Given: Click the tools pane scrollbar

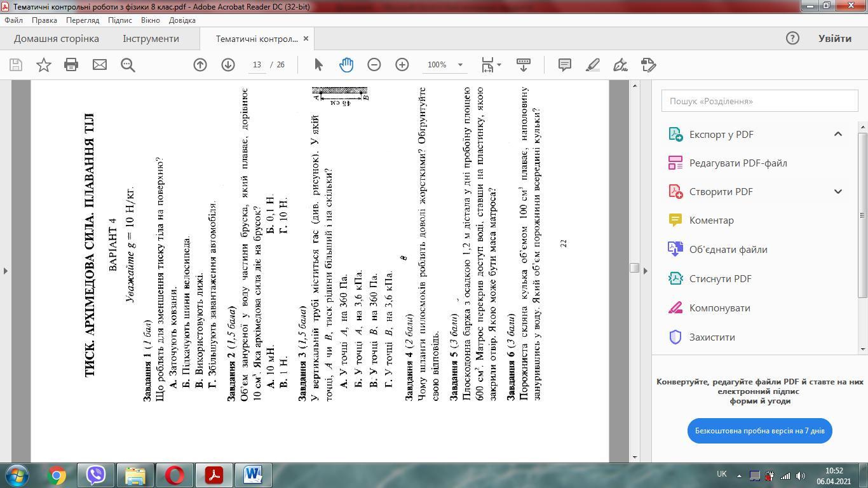Looking at the screenshot, I should pos(863,215).
